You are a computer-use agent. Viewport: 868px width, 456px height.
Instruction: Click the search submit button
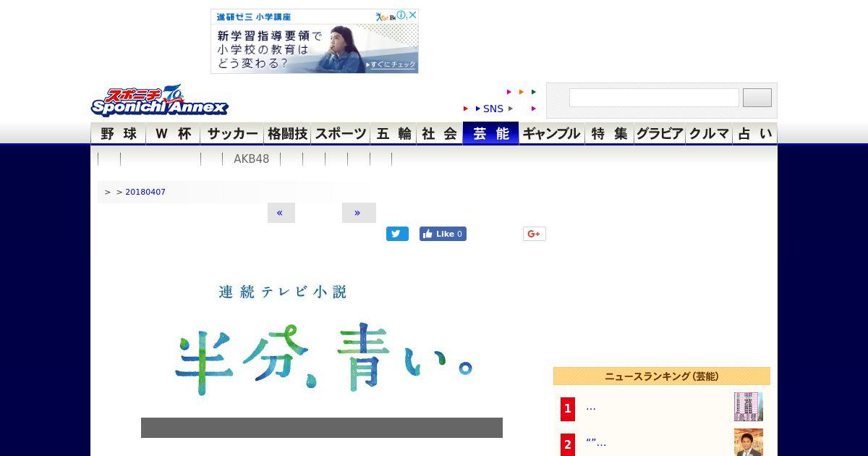[757, 98]
